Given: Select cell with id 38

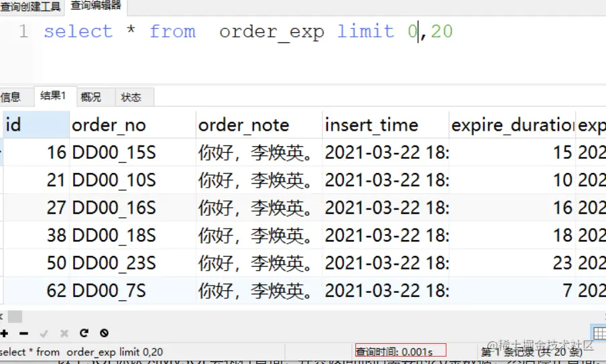Looking at the screenshot, I should [x=36, y=235].
